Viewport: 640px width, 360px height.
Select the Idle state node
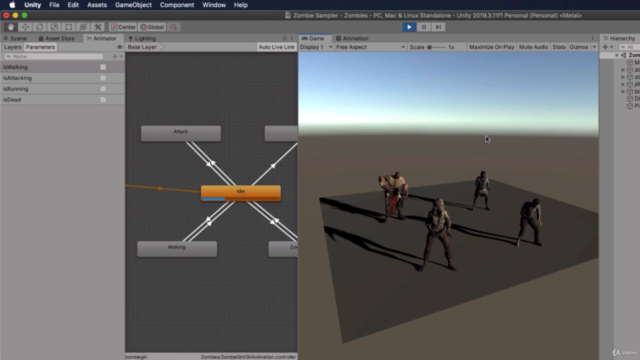(241, 193)
